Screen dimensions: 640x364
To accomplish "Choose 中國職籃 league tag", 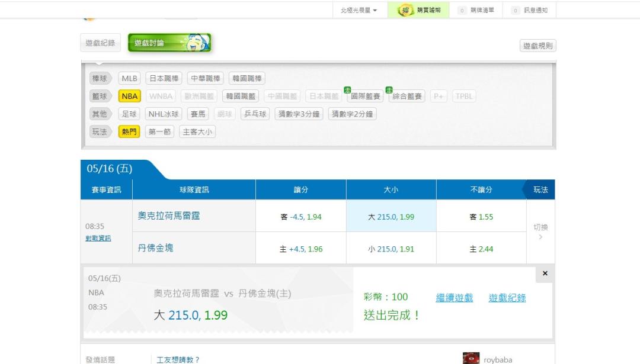I will (x=283, y=96).
